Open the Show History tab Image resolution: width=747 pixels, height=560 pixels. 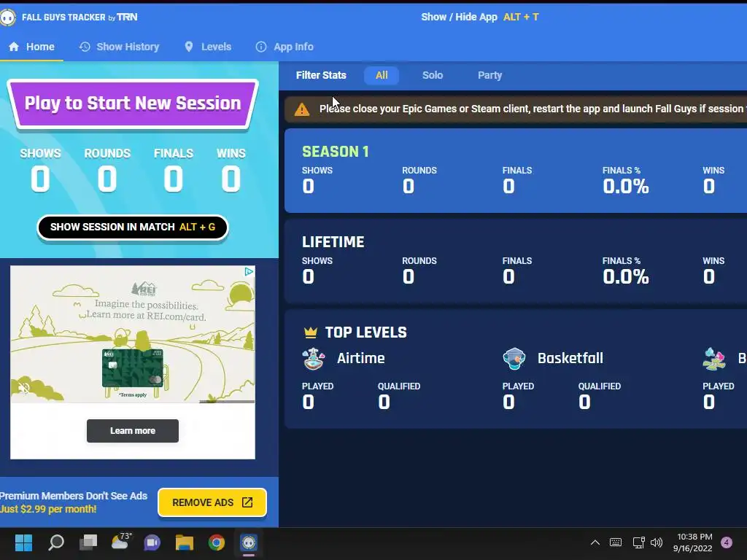tap(119, 47)
